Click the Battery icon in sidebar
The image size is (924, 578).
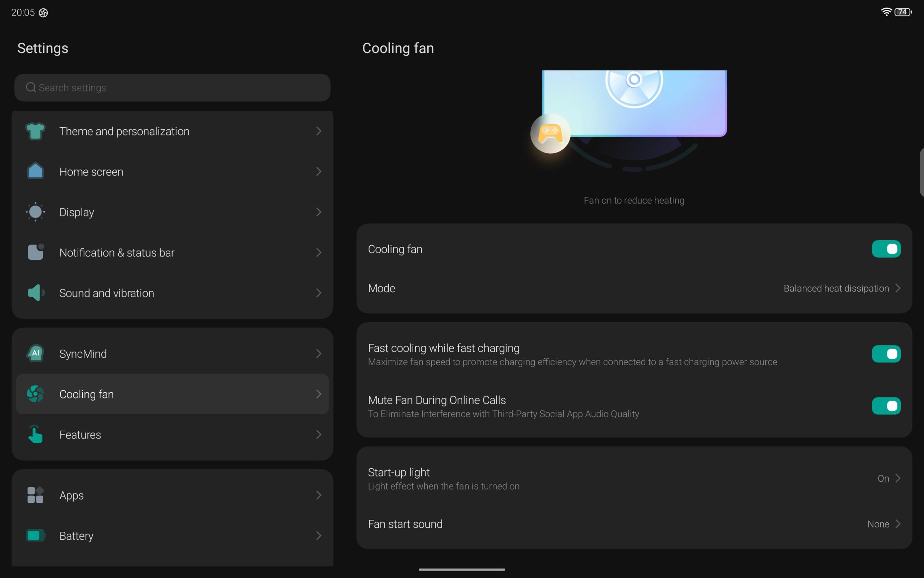[35, 535]
